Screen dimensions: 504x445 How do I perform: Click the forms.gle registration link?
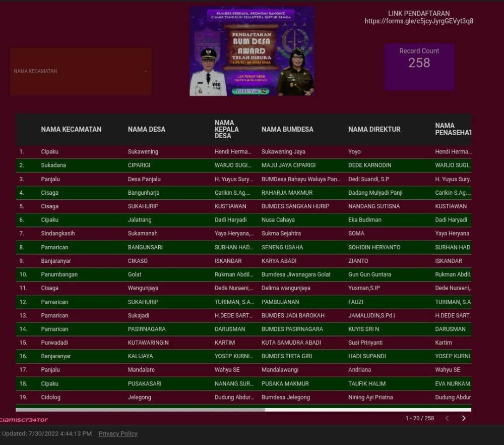[x=419, y=21]
